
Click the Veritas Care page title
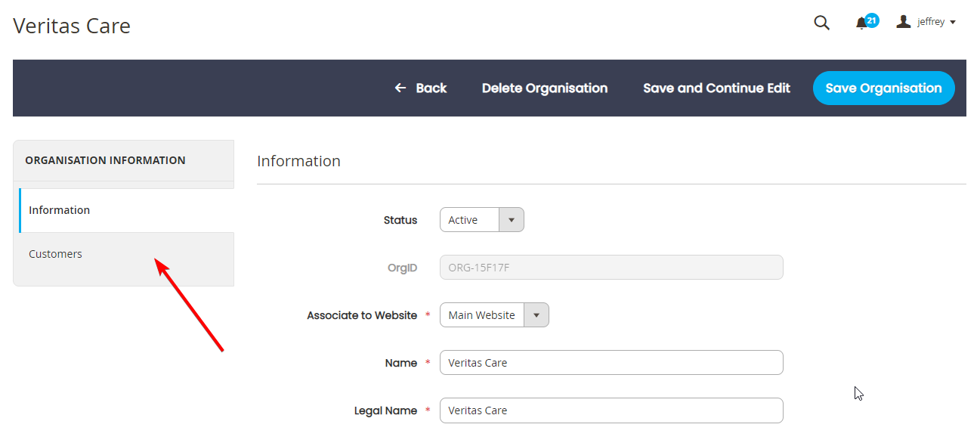tap(72, 26)
